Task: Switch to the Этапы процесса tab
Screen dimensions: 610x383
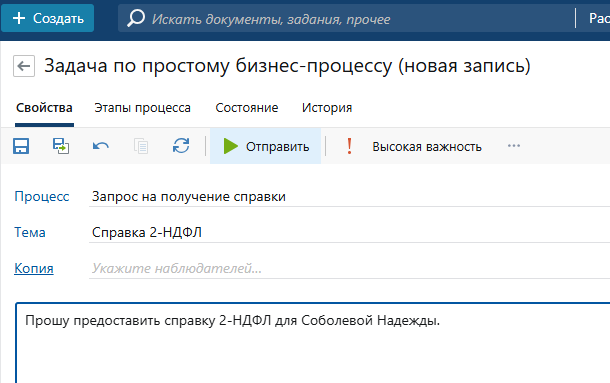Action: [142, 107]
